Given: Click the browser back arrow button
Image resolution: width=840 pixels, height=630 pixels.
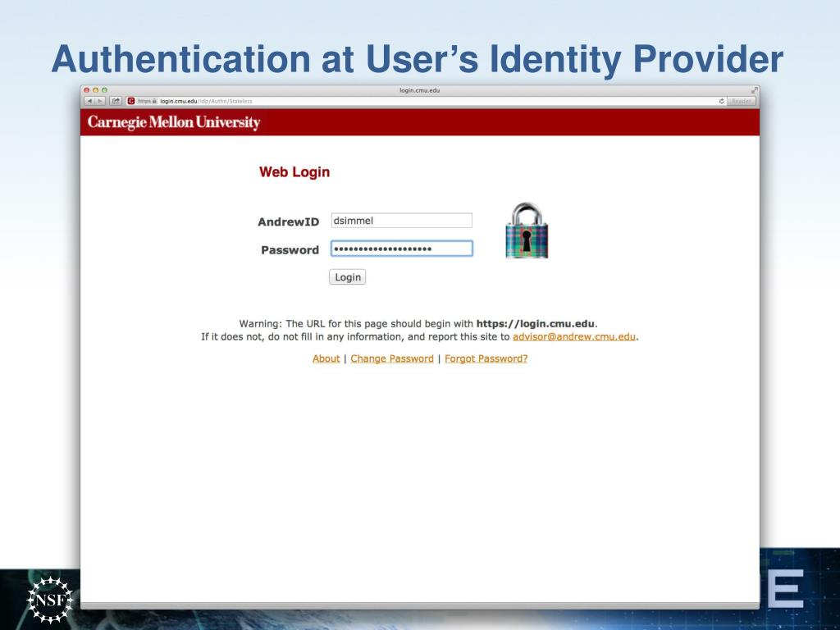Looking at the screenshot, I should point(89,101).
